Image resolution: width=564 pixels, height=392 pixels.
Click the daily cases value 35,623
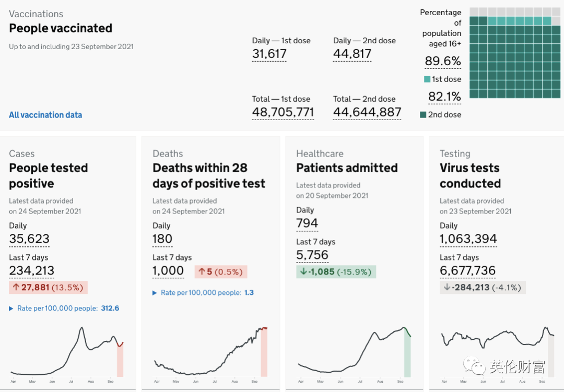pos(29,239)
